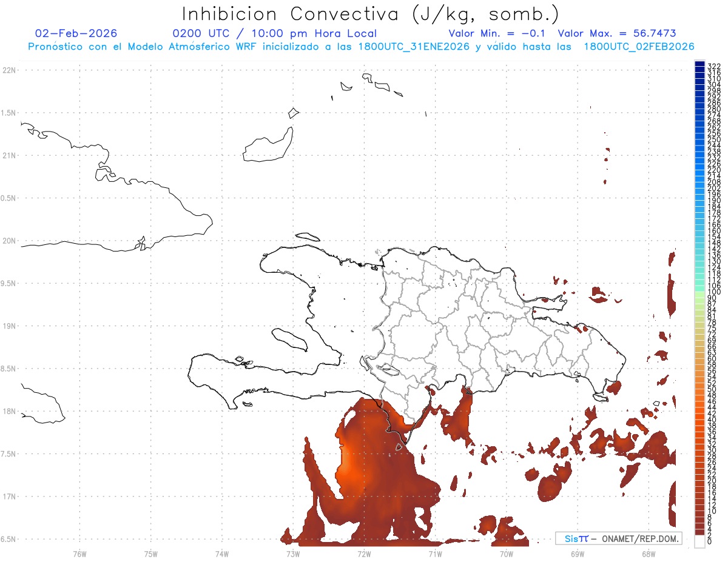Click the '73W' longitude label

(x=293, y=554)
